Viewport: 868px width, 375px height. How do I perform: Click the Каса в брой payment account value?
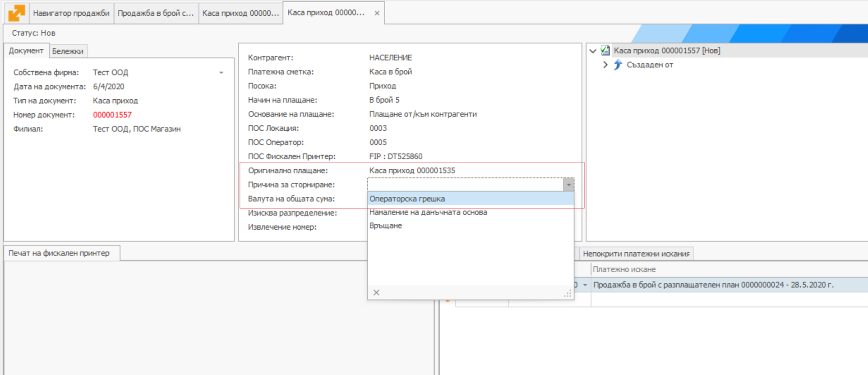pos(391,72)
